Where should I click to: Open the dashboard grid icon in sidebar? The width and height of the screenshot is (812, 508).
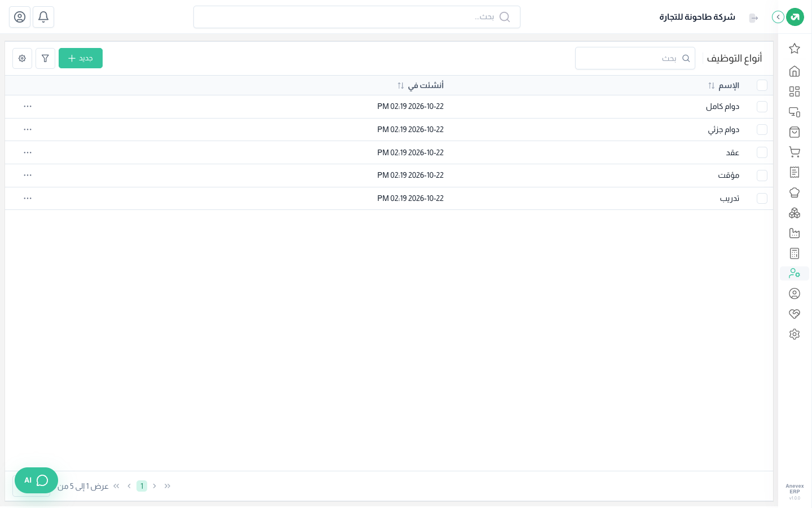[x=795, y=91]
